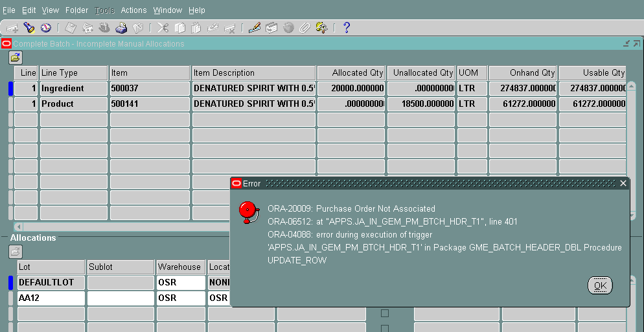Click the Paste clipboard icon
The image size is (644, 332).
(x=196, y=28)
